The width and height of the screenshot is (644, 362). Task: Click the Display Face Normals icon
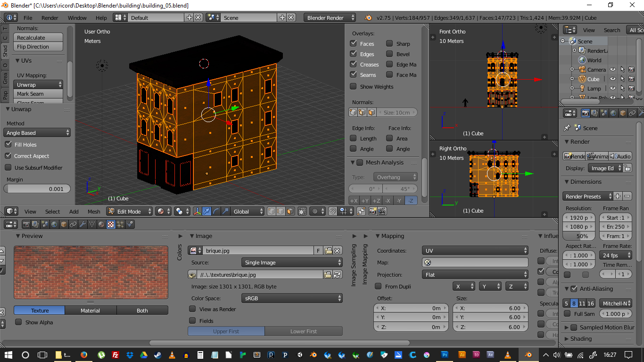[x=372, y=113]
